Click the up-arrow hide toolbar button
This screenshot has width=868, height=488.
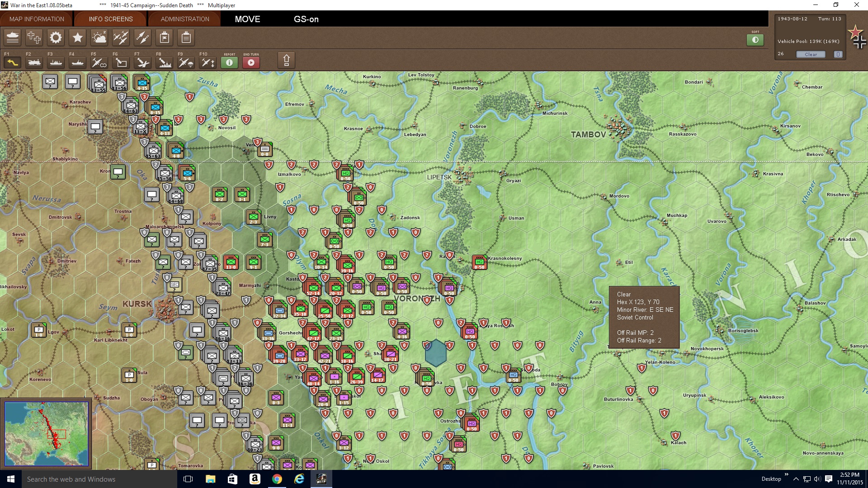click(x=286, y=60)
